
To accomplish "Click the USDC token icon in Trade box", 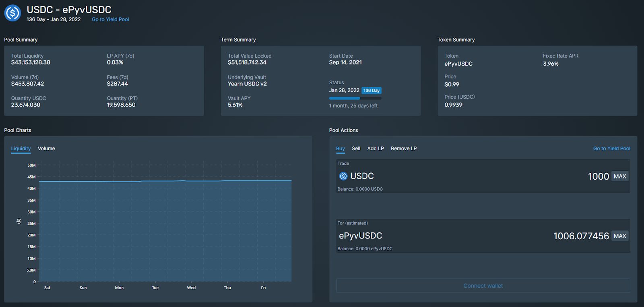I will (x=343, y=176).
